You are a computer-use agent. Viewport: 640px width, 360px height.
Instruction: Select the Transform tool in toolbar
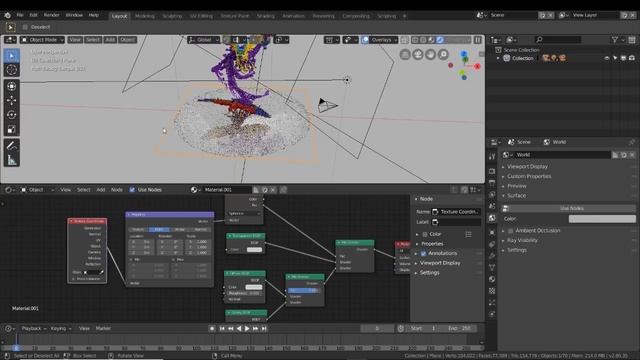[x=11, y=86]
